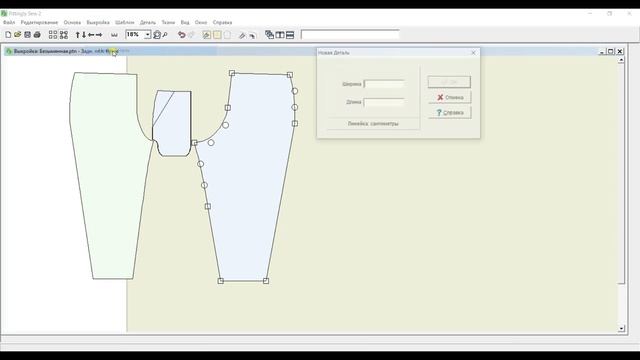
Task: Click the crotch-point square node of blue piece
Action: pos(195,143)
